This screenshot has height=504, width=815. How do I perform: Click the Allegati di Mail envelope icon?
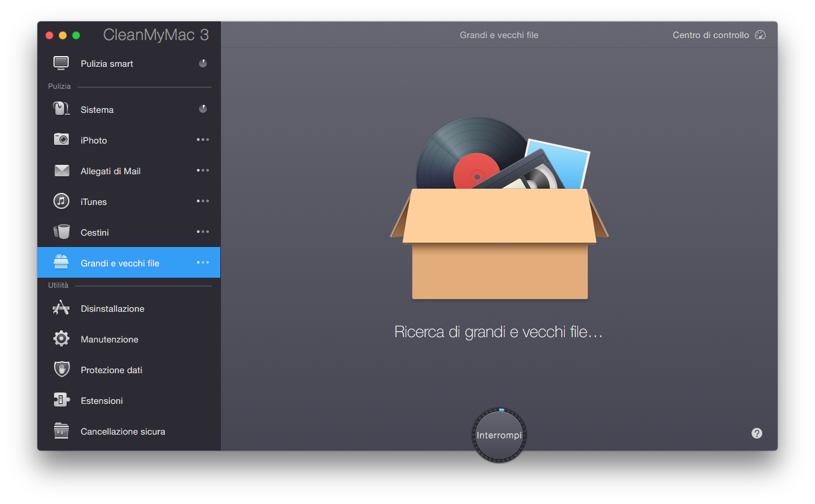(x=61, y=171)
